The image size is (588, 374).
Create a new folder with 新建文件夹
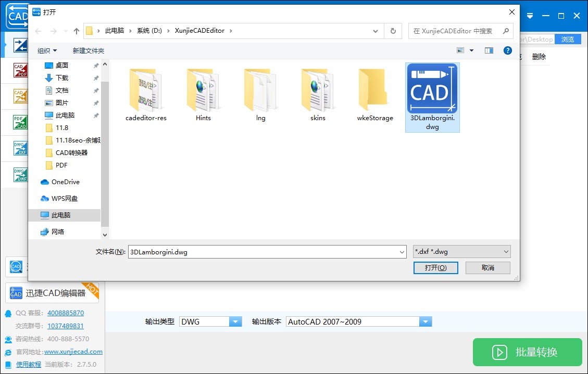[88, 50]
